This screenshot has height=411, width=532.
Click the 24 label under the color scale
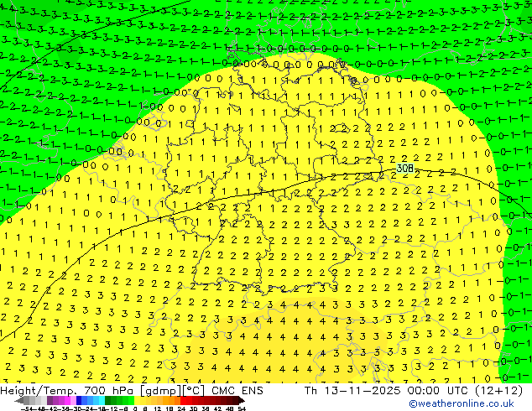coord(181,408)
